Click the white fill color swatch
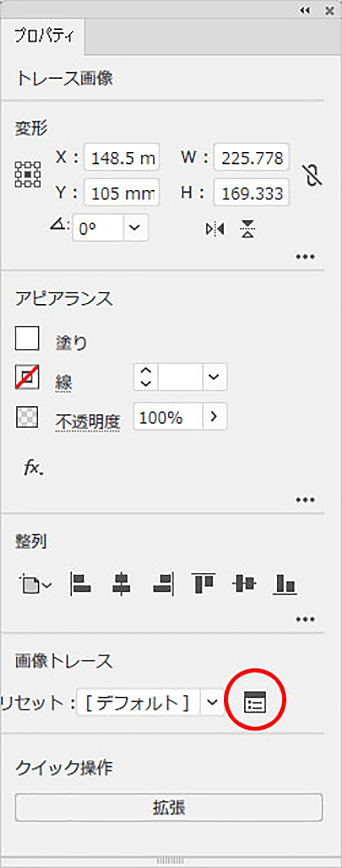 coord(27,338)
